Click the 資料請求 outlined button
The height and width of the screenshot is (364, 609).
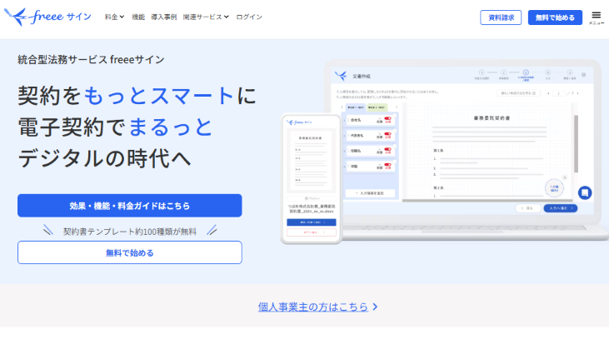(x=501, y=17)
